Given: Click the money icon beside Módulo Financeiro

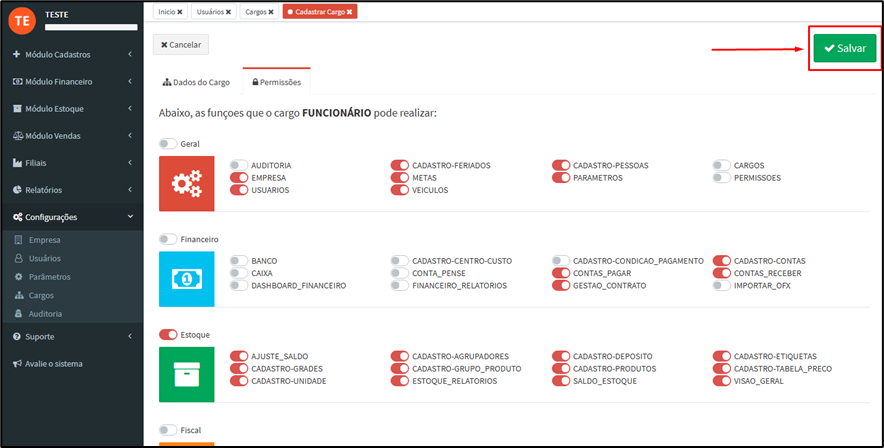Looking at the screenshot, I should pos(17,82).
